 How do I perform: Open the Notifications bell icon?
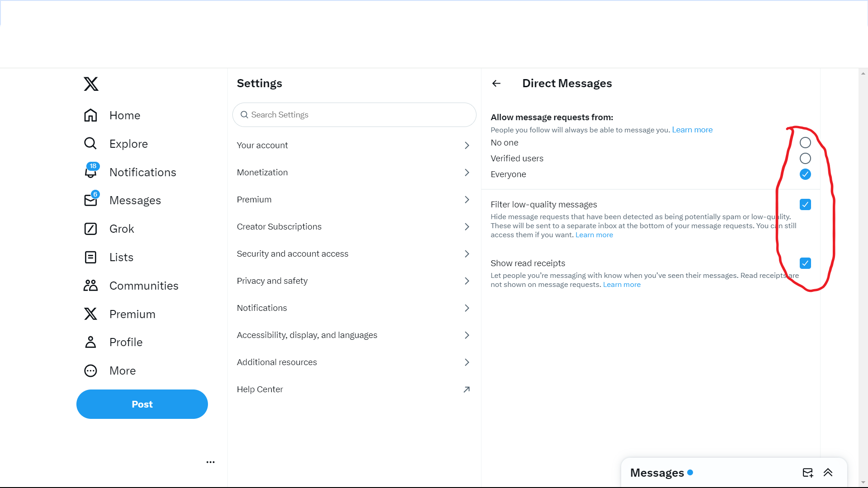tap(91, 172)
